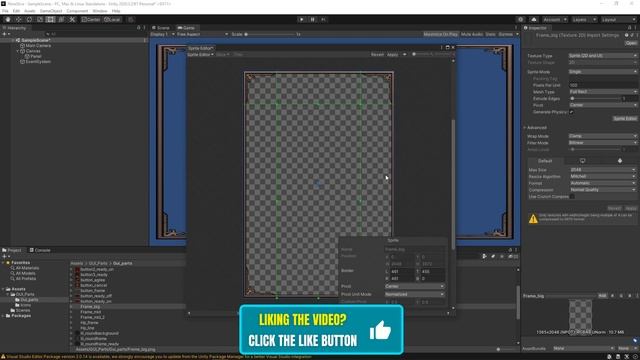The width and height of the screenshot is (640, 360).
Task: Click the Pause button
Action: [313, 20]
